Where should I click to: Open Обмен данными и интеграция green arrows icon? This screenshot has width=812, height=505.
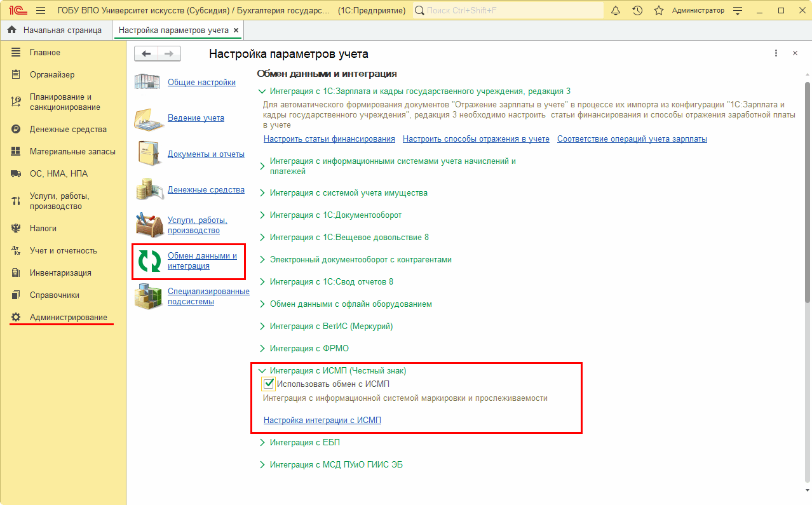(148, 261)
